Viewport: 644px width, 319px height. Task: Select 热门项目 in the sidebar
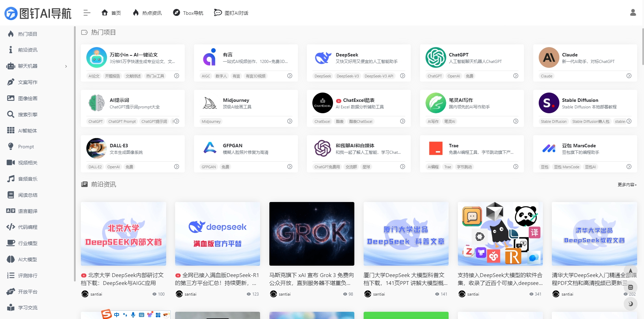(28, 34)
